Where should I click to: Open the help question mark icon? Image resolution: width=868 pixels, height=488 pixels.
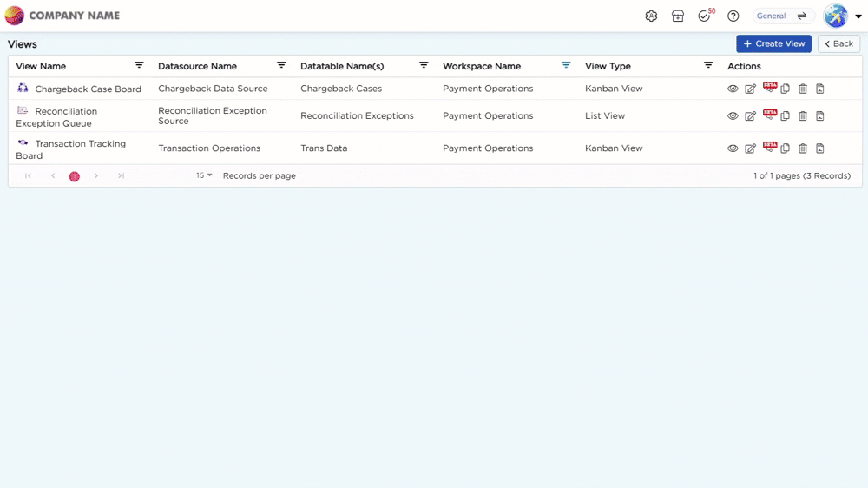click(x=733, y=16)
